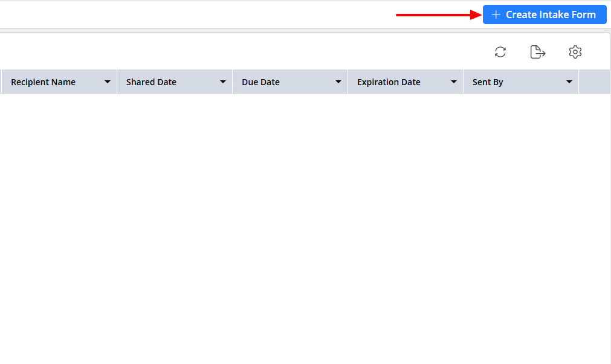611x364 pixels.
Task: Select the Due Date column header
Action: 260,81
